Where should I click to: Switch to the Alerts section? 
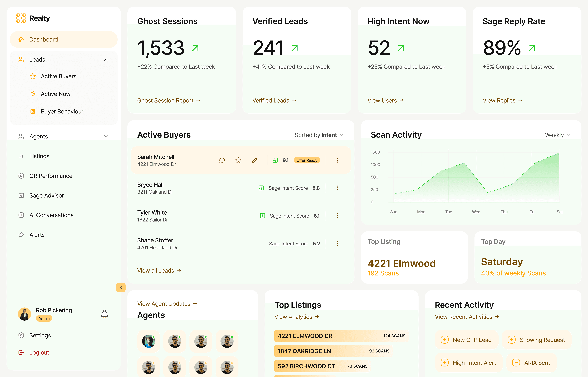(37, 235)
